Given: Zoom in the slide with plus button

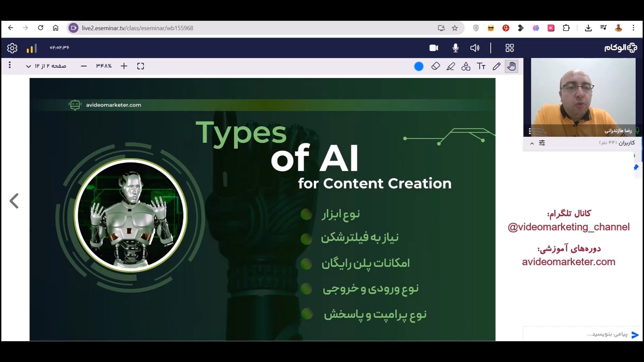Looking at the screenshot, I should [x=124, y=66].
